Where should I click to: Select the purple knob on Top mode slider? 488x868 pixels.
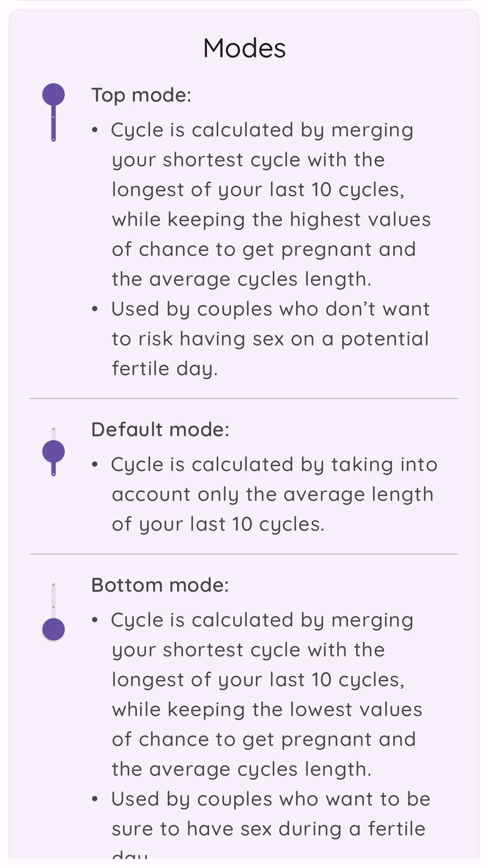[53, 94]
